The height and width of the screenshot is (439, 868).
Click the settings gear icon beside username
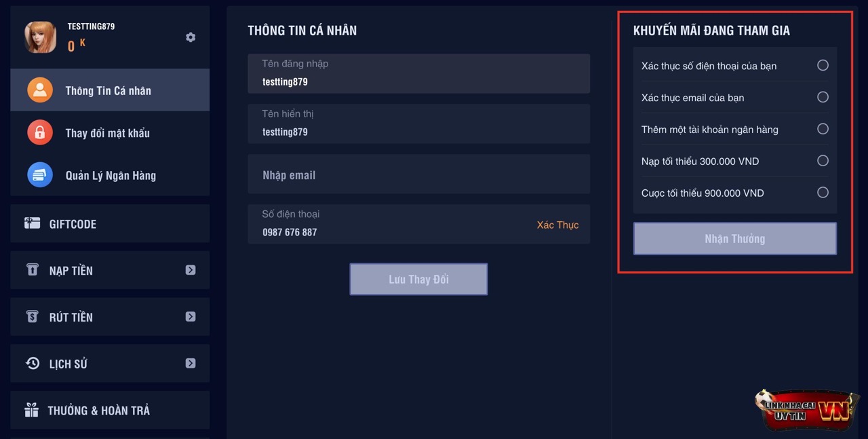pyautogui.click(x=191, y=37)
